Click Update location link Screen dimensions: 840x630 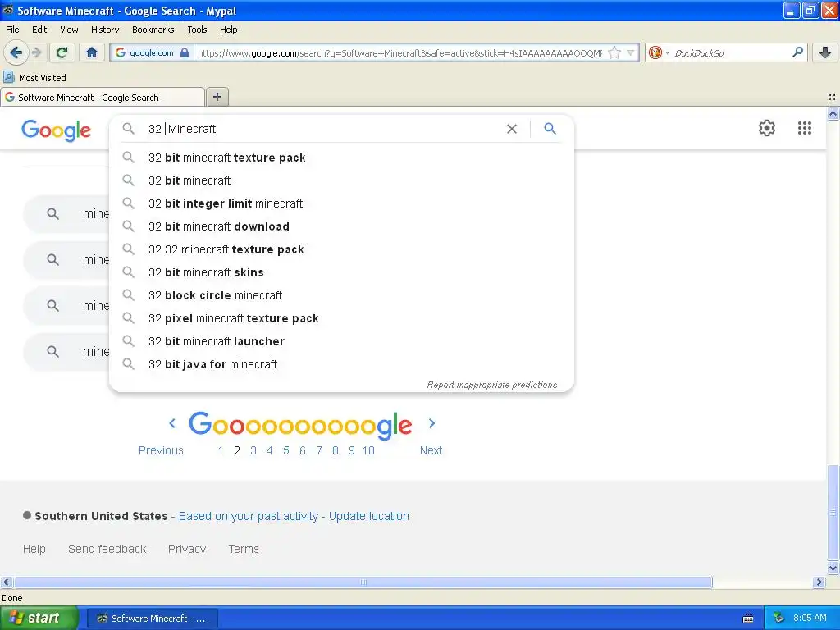(x=368, y=516)
